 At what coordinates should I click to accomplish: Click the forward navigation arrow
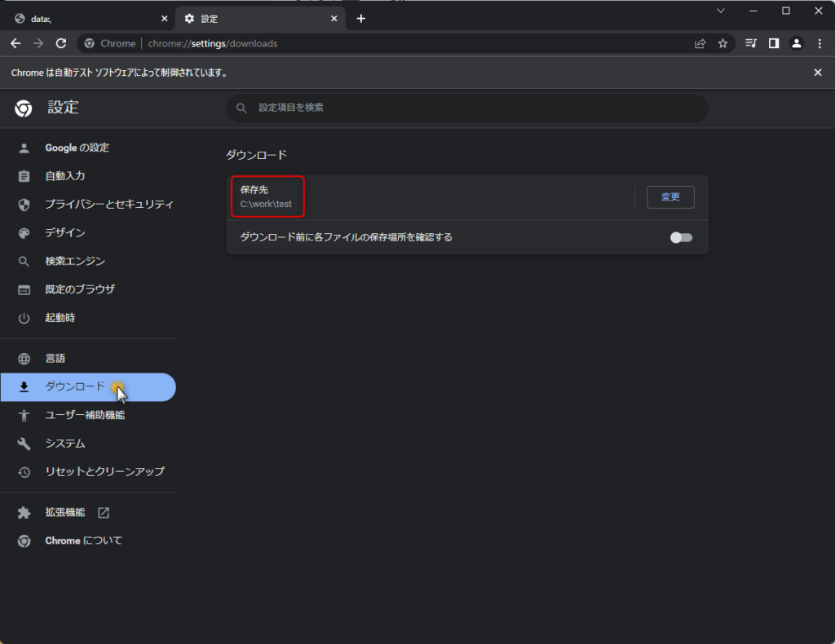38,44
